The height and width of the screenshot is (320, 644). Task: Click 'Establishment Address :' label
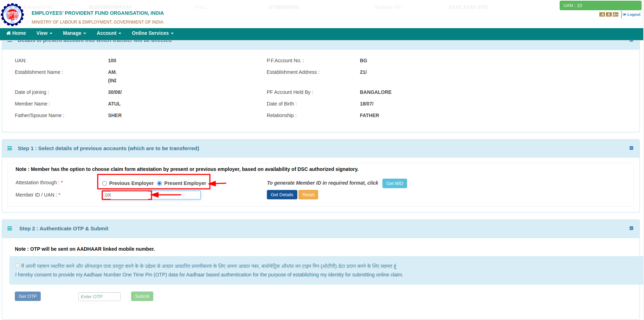click(293, 72)
